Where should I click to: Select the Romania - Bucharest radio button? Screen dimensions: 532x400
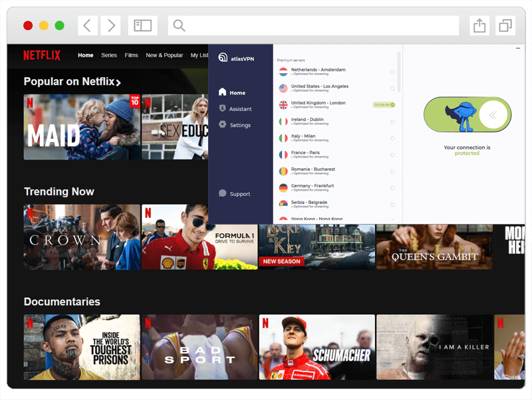pos(392,171)
